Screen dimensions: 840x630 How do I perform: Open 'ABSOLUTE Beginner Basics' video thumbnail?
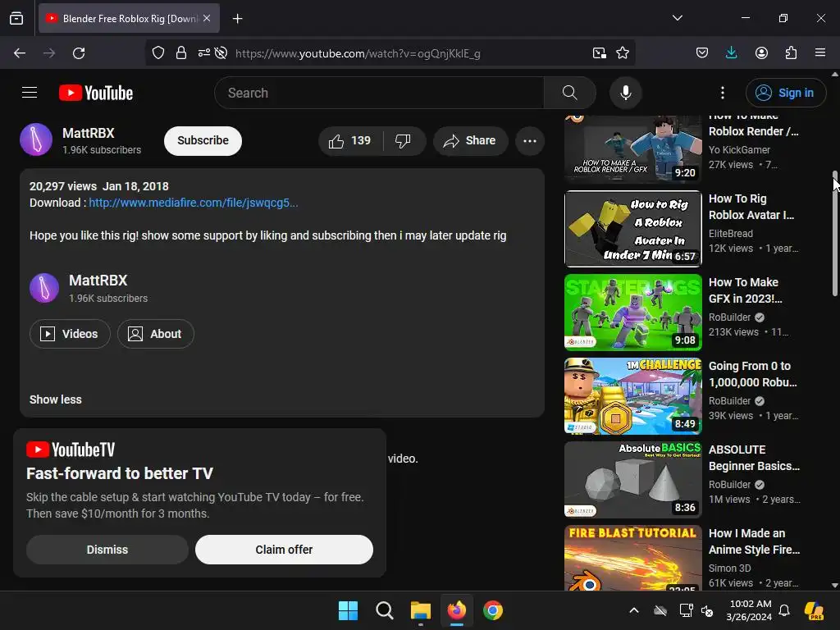pos(632,479)
